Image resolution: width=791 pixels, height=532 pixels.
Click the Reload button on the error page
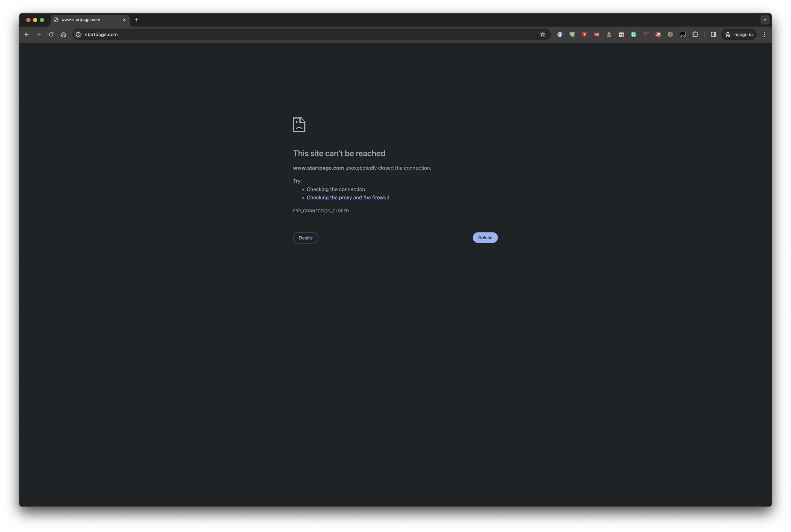pyautogui.click(x=485, y=237)
